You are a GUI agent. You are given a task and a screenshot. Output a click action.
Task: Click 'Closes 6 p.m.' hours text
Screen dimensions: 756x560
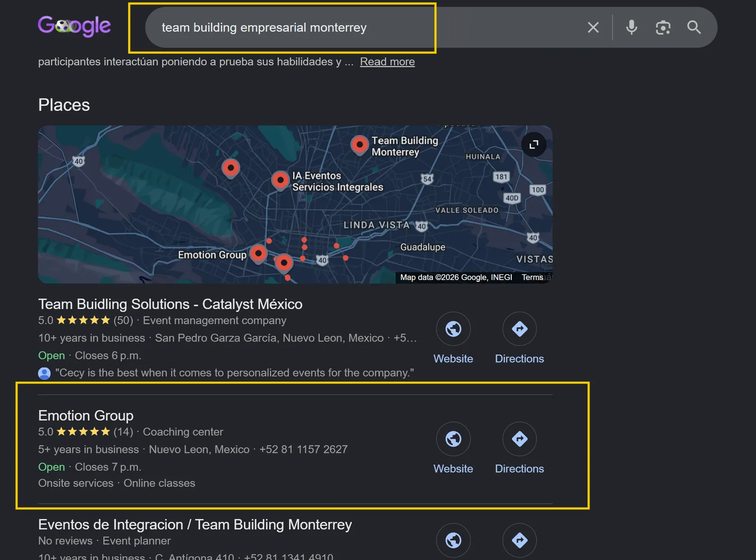click(x=108, y=356)
